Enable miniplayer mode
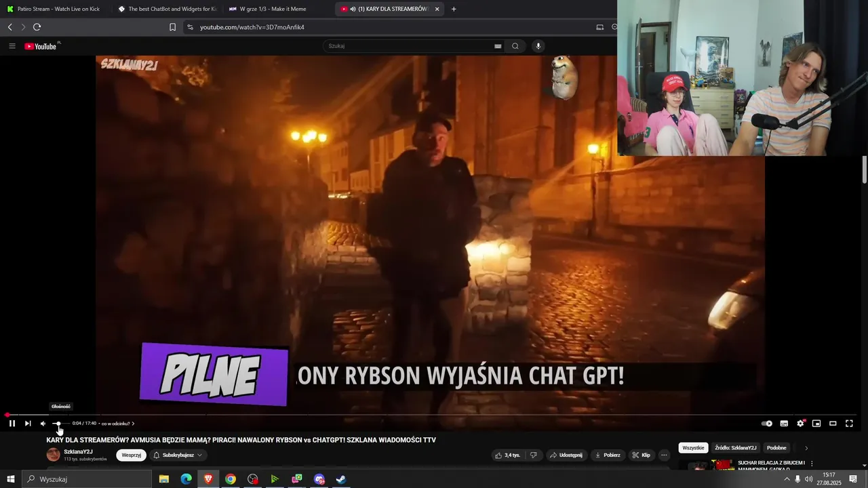Viewport: 868px width, 488px height. point(816,424)
